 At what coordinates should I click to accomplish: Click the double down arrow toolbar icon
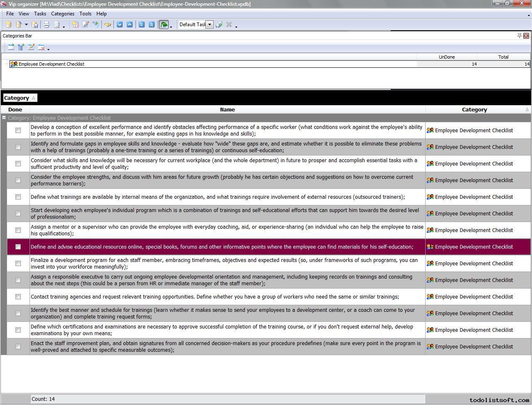142,25
